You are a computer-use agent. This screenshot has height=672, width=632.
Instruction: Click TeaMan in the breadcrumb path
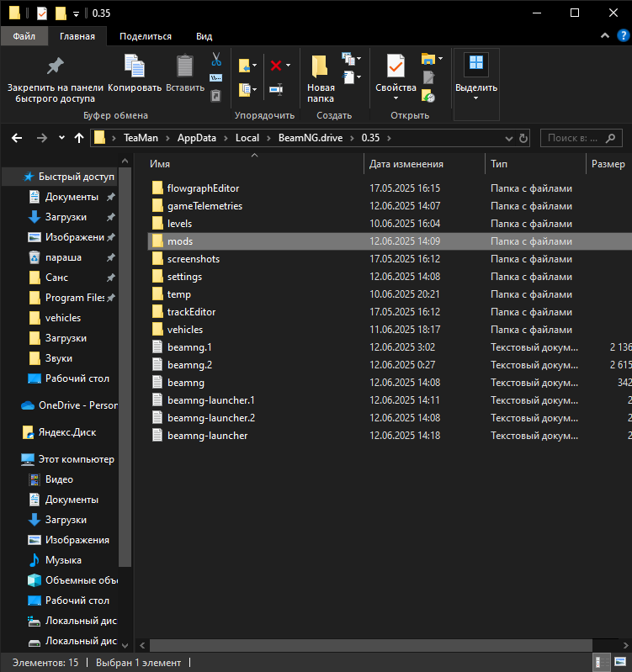coord(141,138)
